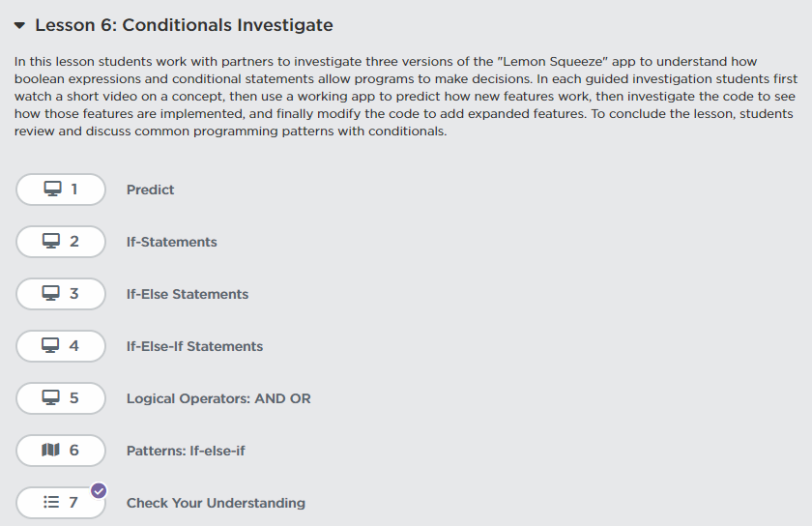Collapse the Lesson 6 section triangle
Image resolution: width=812 pixels, height=526 pixels.
tap(19, 26)
